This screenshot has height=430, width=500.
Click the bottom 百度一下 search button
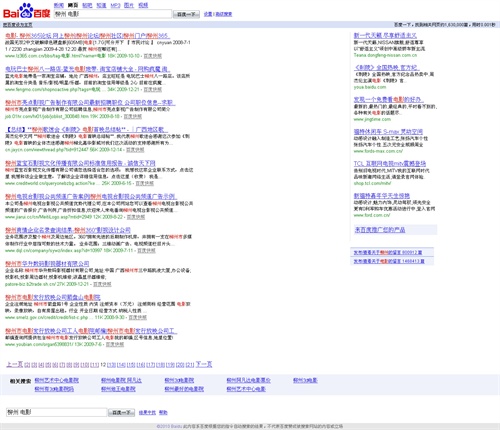click(122, 413)
